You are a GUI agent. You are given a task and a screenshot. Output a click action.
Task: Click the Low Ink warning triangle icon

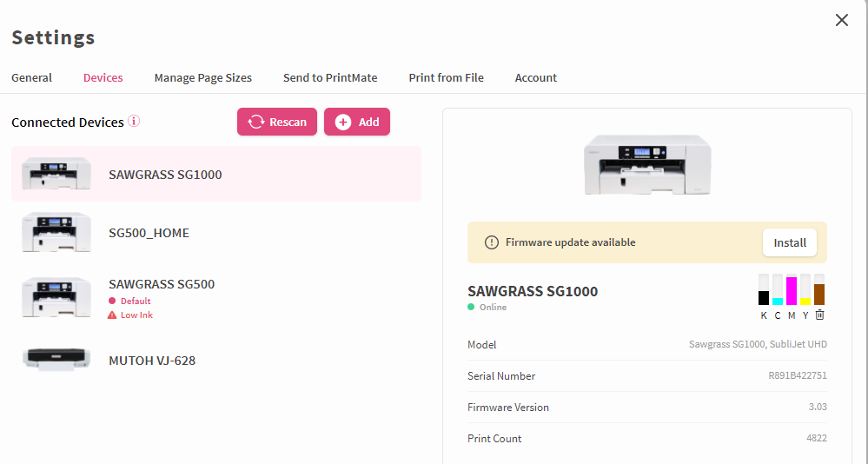112,315
